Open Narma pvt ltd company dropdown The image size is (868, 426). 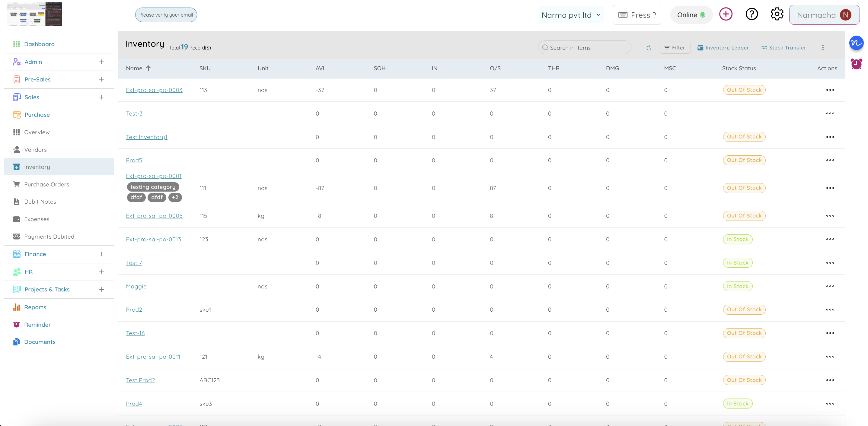pyautogui.click(x=571, y=15)
